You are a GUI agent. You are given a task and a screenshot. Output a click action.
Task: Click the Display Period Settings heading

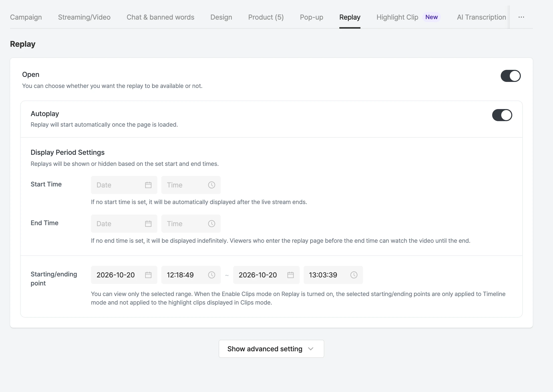[x=68, y=152]
